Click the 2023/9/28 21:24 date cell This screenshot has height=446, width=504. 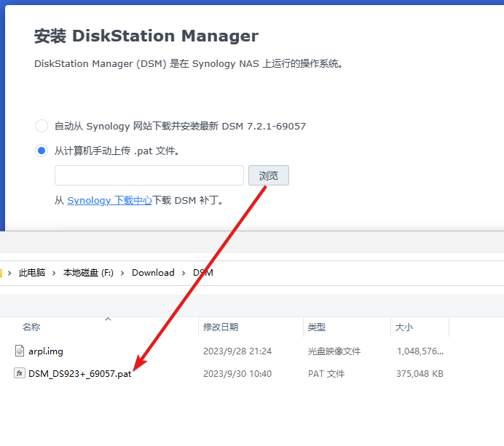[x=237, y=351]
